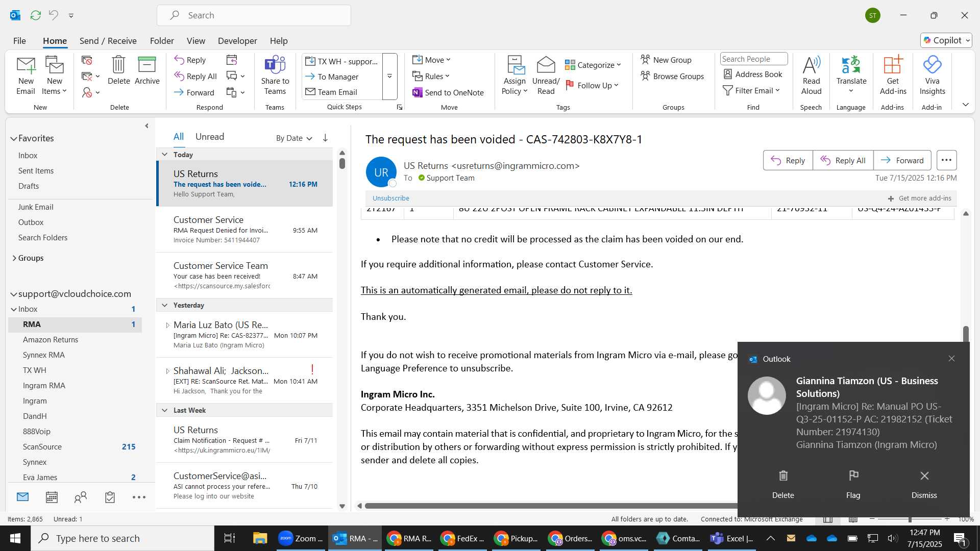Click the New Email icon
The height and width of the screenshot is (551, 980).
point(26,76)
